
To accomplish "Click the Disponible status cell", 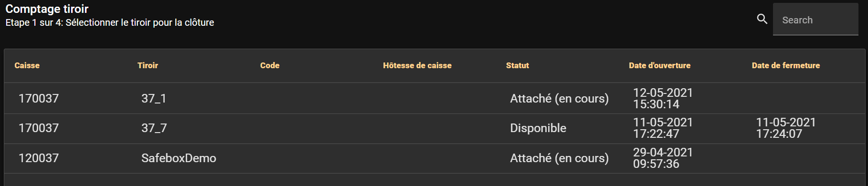I will [x=538, y=128].
